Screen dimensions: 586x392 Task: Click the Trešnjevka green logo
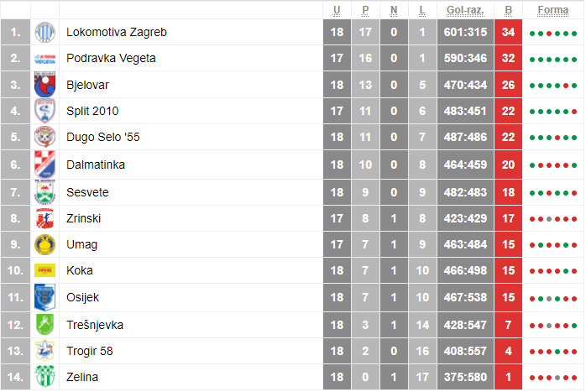click(44, 324)
